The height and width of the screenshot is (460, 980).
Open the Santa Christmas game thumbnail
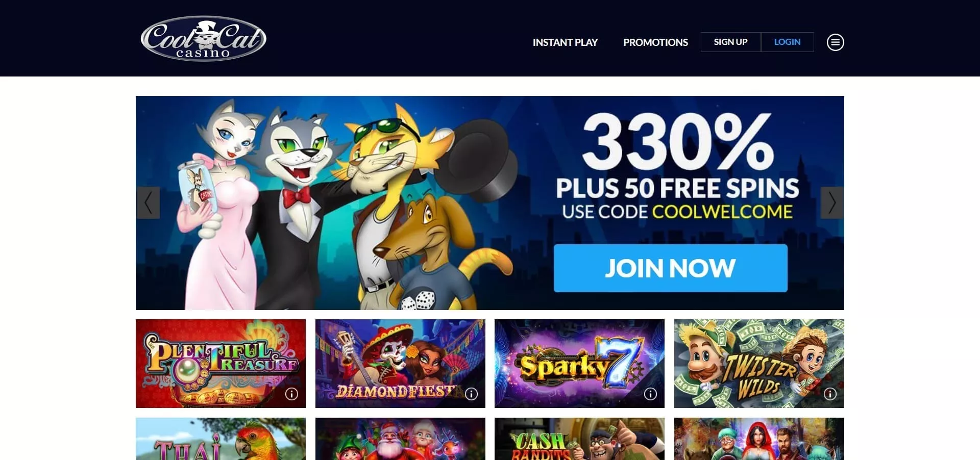(400, 439)
